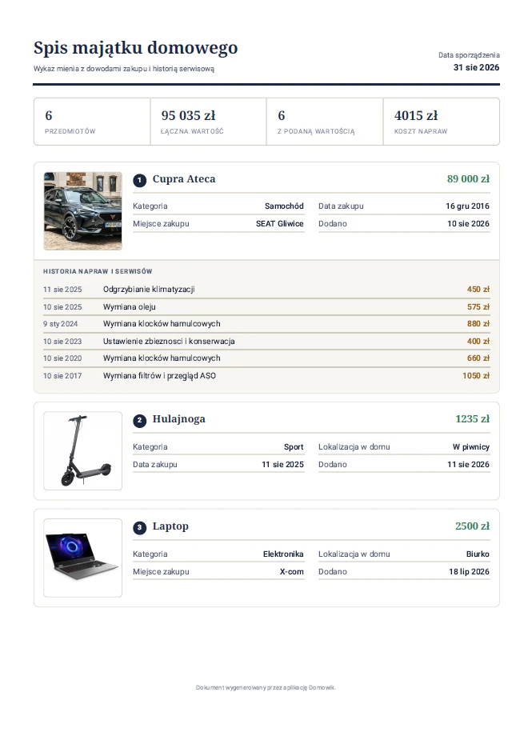Click the number 3 badge beside Laptop
Screen dimensions: 532x756
point(139,527)
